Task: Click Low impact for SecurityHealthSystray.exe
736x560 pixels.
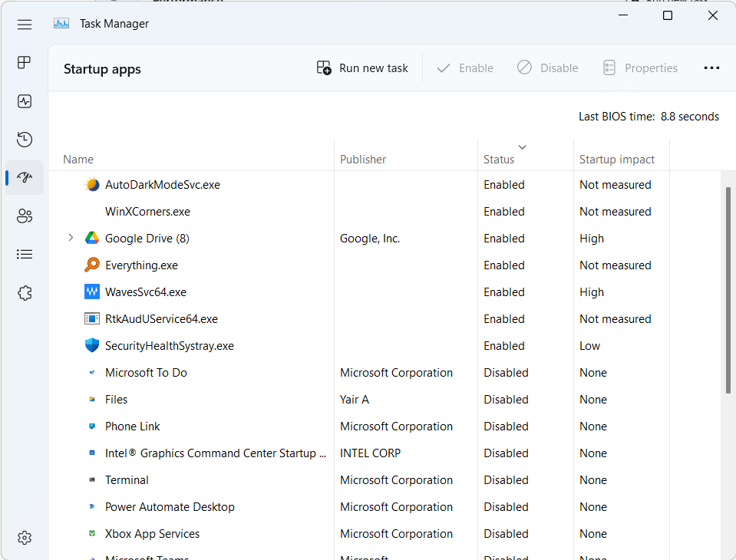Action: (x=589, y=346)
